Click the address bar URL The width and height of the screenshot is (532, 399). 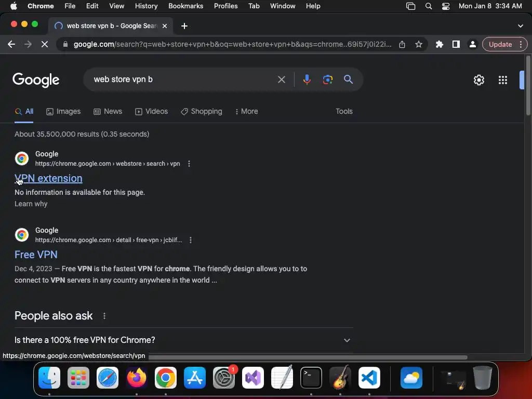click(x=232, y=45)
